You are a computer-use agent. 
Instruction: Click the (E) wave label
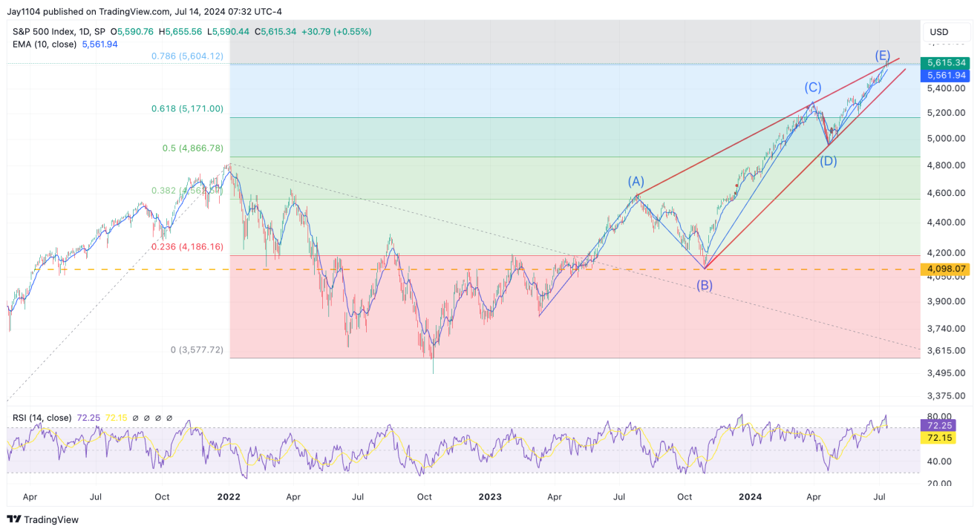click(x=883, y=56)
